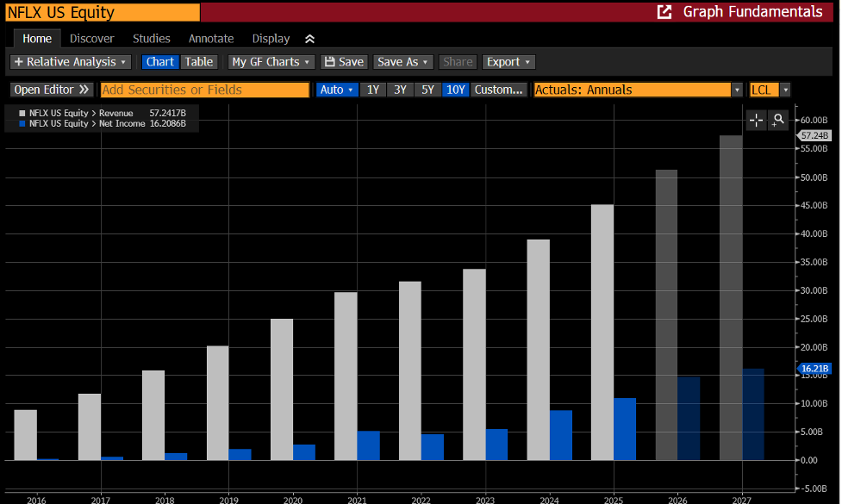842x504 pixels.
Task: Select the 5Y time range
Action: tap(427, 90)
